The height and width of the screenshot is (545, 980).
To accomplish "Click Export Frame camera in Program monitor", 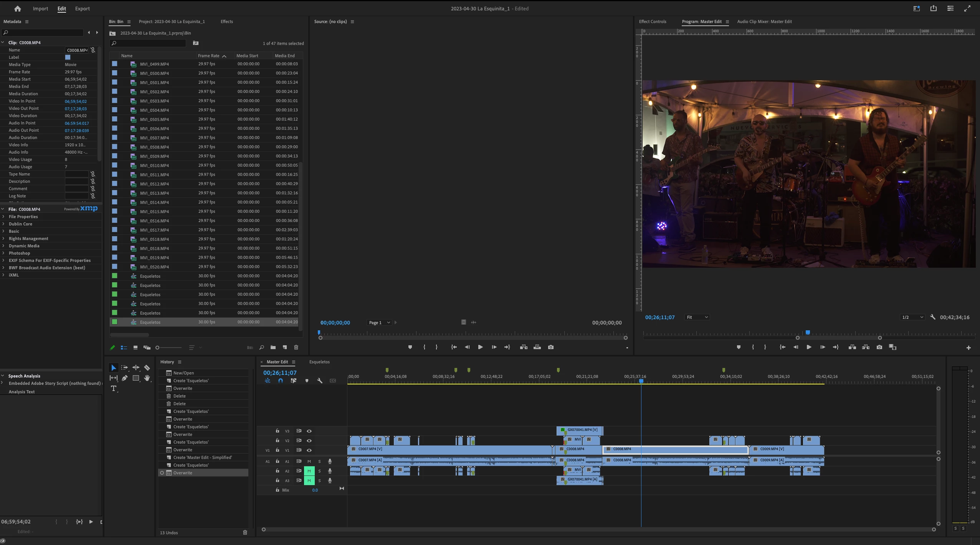I will pyautogui.click(x=879, y=347).
